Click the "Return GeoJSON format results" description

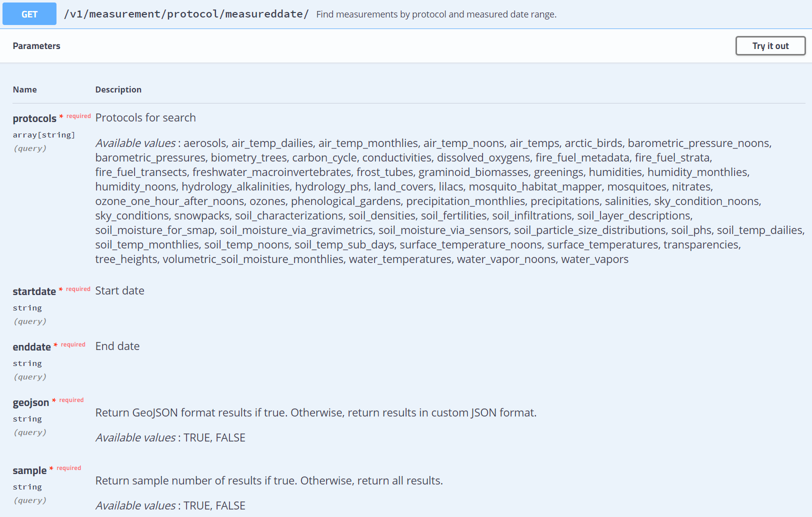tap(315, 413)
